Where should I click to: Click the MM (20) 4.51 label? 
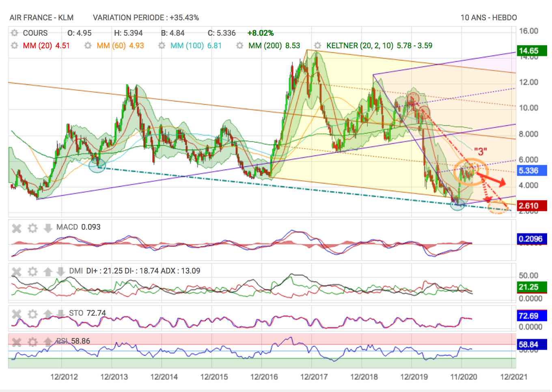pyautogui.click(x=46, y=45)
